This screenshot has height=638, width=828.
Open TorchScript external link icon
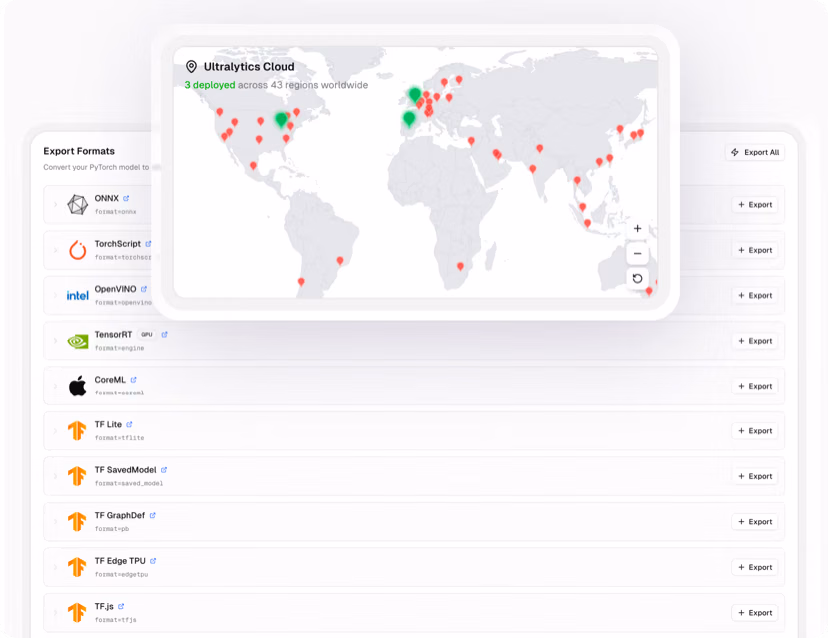(148, 244)
